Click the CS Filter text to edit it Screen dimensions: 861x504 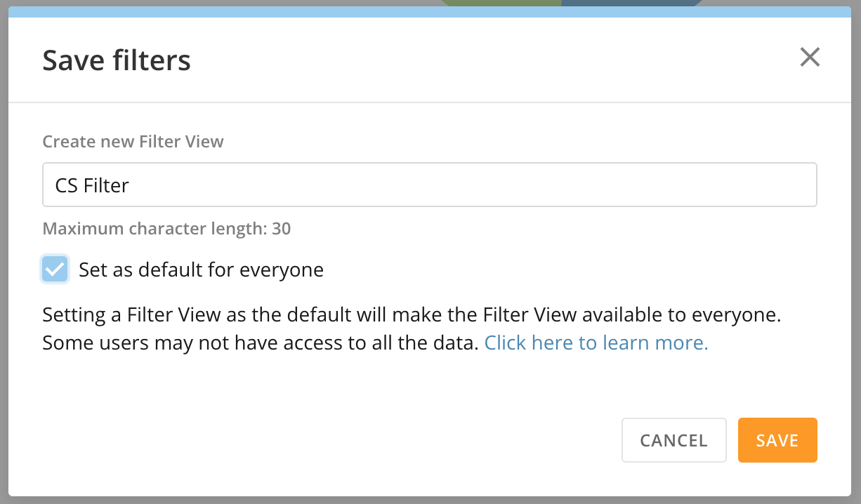pos(91,185)
